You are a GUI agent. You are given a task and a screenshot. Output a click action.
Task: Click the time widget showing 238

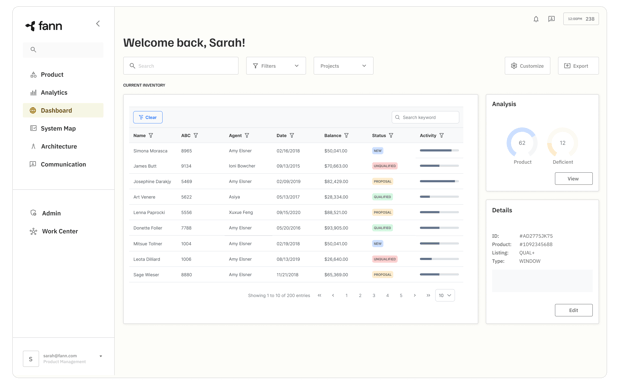pos(581,19)
